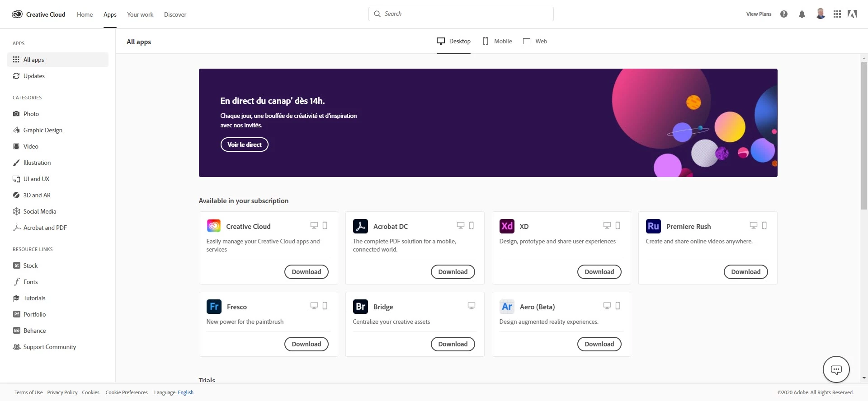Go to the Home tab
868x401 pixels.
click(x=85, y=14)
